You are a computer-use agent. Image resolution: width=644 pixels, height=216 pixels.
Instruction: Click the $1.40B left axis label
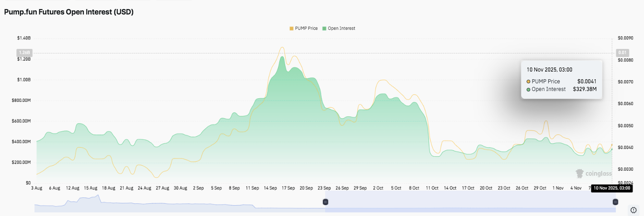click(x=24, y=38)
